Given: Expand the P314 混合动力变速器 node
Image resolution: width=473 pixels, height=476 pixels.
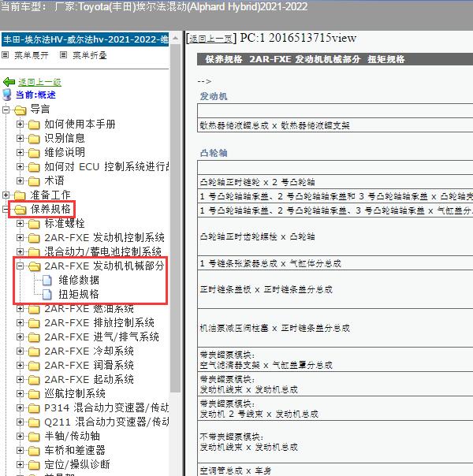Looking at the screenshot, I should (x=20, y=407).
